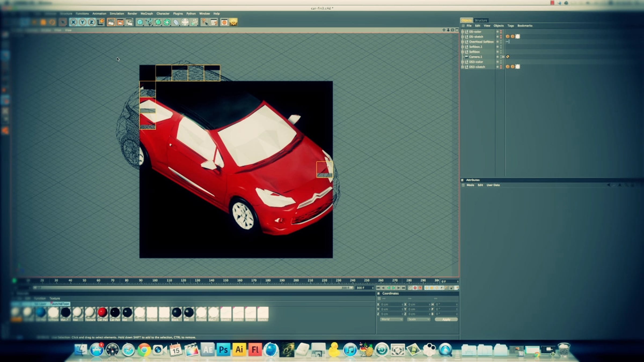
Task: Select the red car paint material
Action: pyautogui.click(x=103, y=312)
